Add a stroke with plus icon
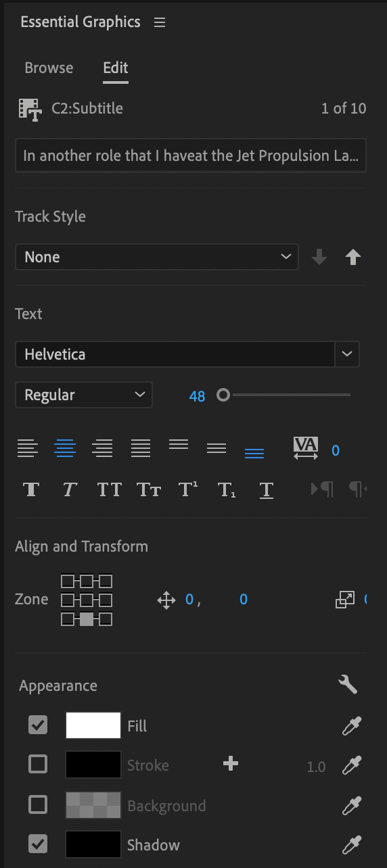The height and width of the screenshot is (868, 387). point(231,764)
